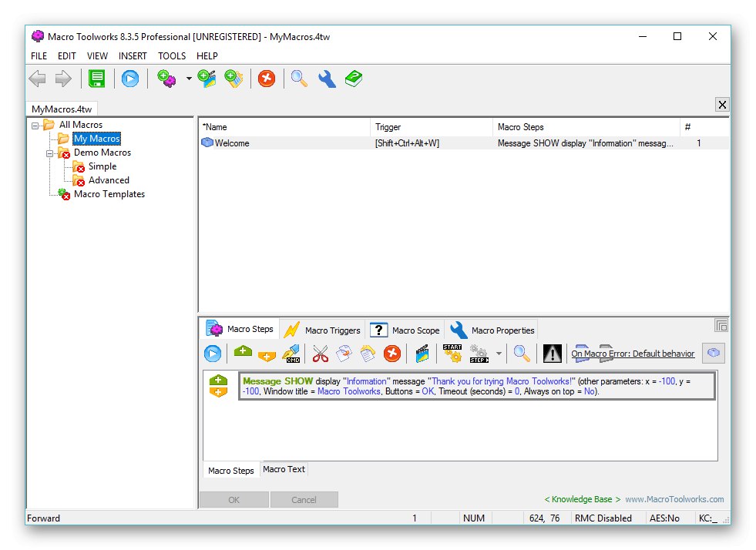Image resolution: width=756 pixels, height=550 pixels.
Task: Open the EDIT menu
Action: coord(67,56)
